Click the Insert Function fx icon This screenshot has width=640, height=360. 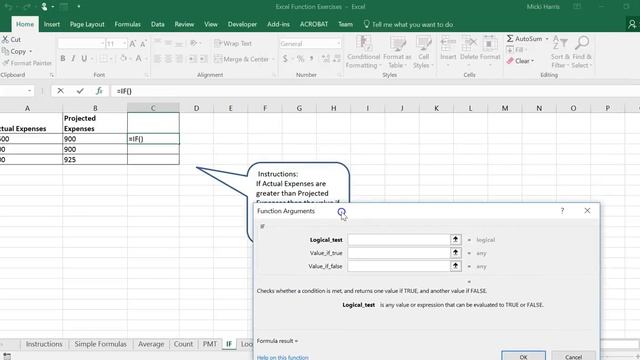(x=99, y=91)
